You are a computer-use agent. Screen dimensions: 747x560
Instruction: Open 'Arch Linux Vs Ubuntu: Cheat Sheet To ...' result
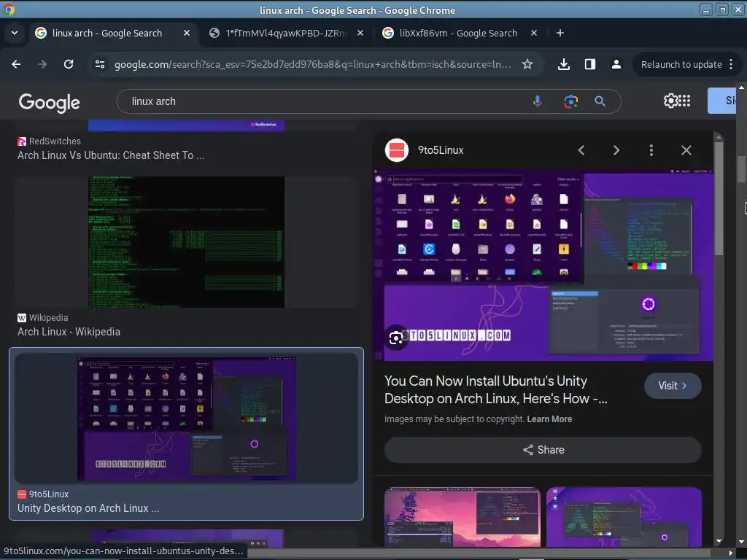tap(111, 155)
